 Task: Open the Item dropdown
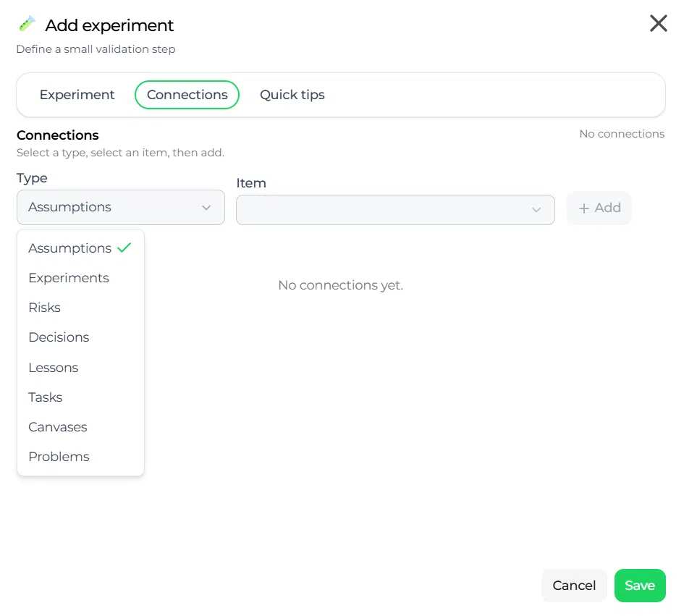(395, 210)
